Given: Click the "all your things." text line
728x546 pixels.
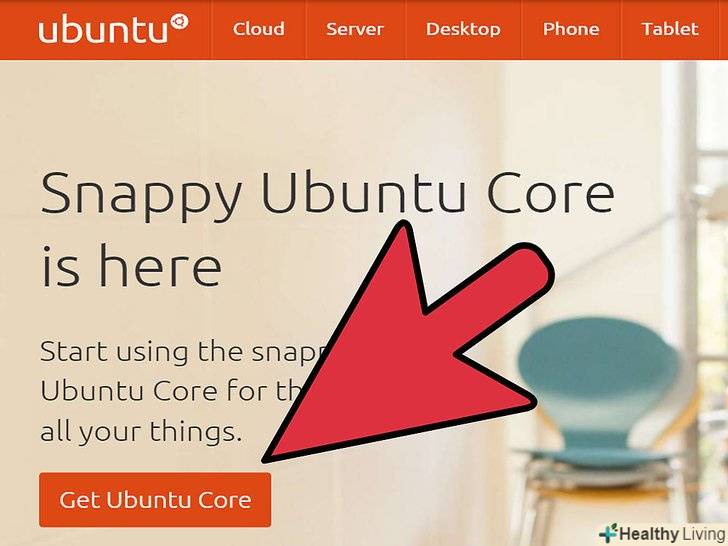Looking at the screenshot, I should coord(141,432).
